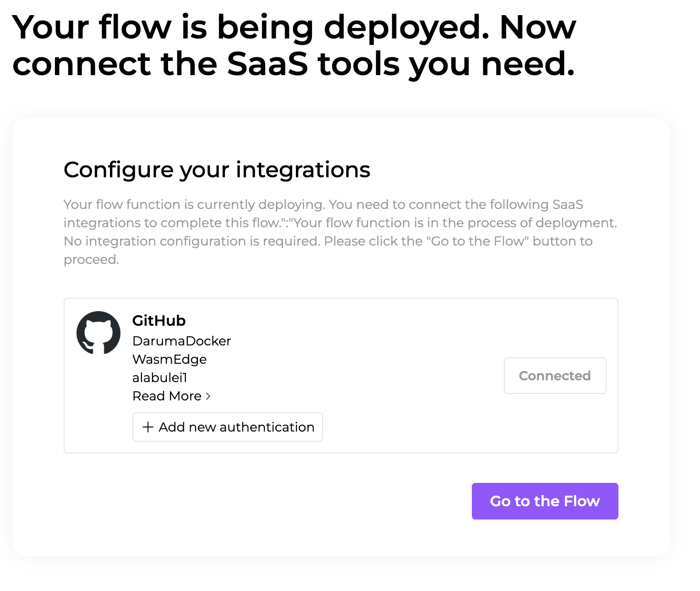
Task: Click the "No integration configuration is required" sentence
Action: [191, 241]
